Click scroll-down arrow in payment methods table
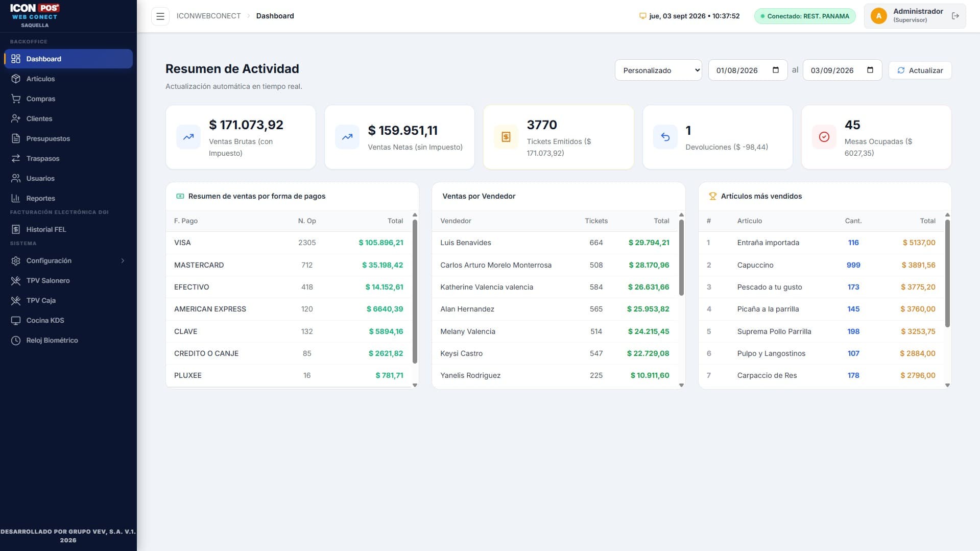The height and width of the screenshot is (551, 980). pyautogui.click(x=415, y=385)
